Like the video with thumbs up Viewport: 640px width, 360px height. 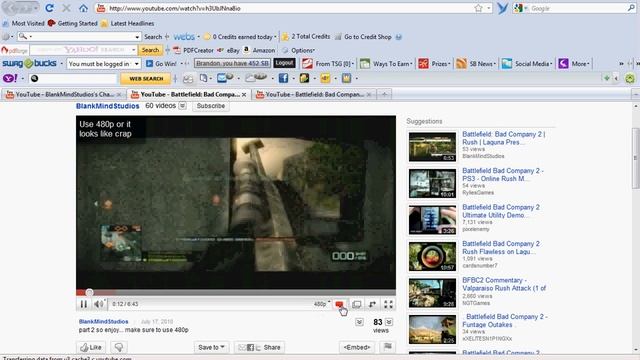tap(91, 347)
